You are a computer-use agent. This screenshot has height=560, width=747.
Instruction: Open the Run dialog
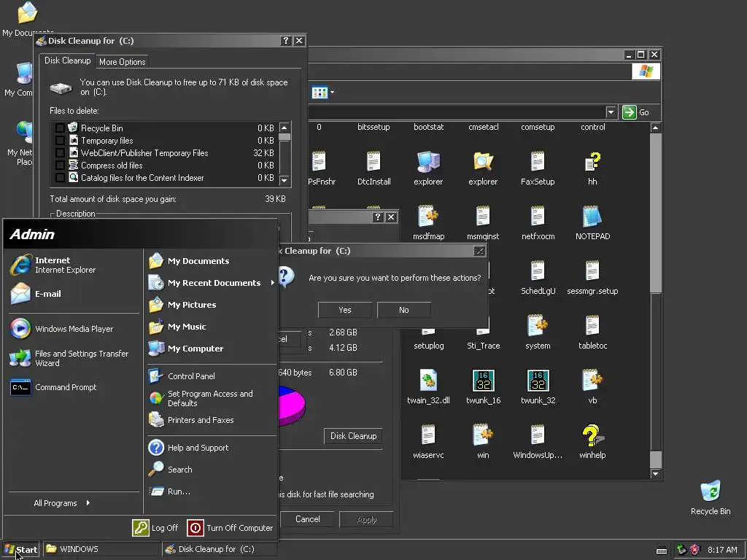tap(169, 491)
